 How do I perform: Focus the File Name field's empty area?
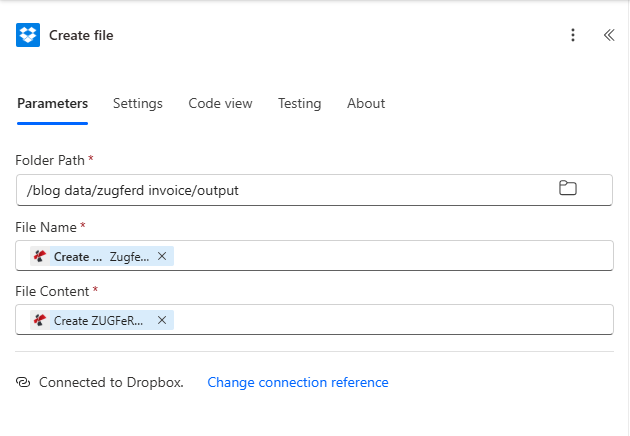390,256
